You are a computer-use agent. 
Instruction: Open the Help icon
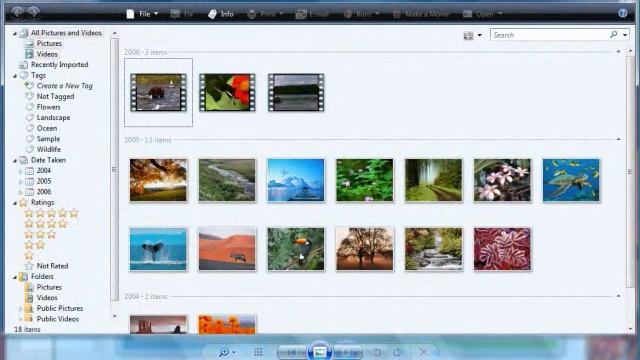click(x=622, y=13)
